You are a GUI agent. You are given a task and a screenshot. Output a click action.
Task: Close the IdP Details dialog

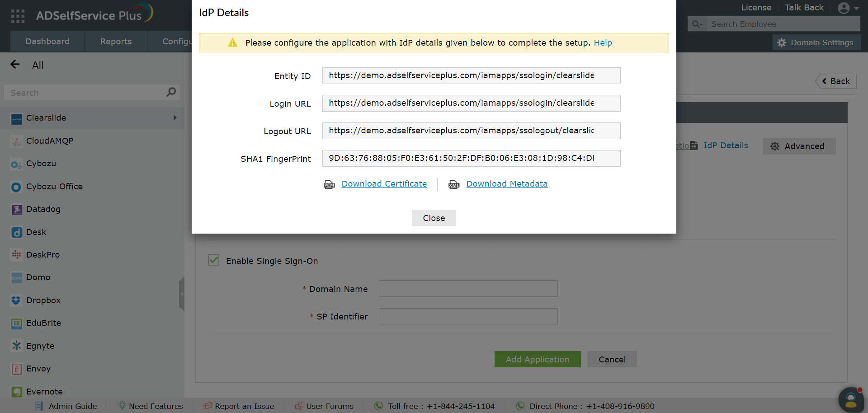coord(434,218)
